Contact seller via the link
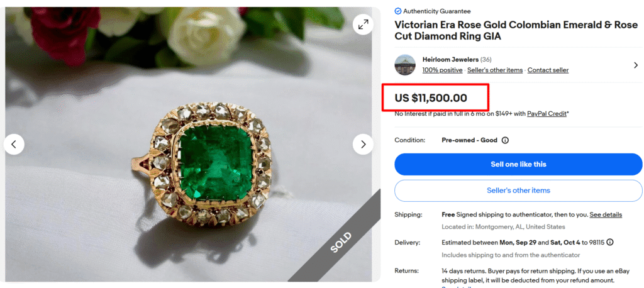644x288 pixels. coord(548,70)
